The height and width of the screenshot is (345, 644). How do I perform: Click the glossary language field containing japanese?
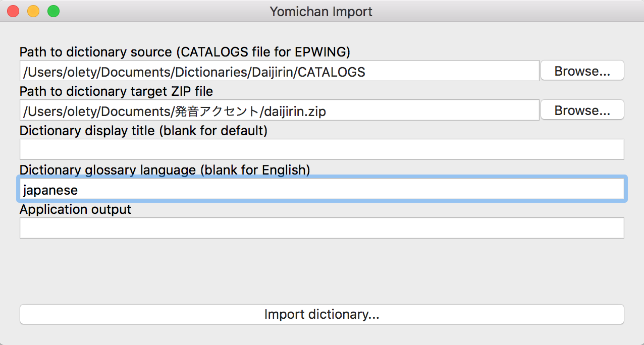pos(322,189)
